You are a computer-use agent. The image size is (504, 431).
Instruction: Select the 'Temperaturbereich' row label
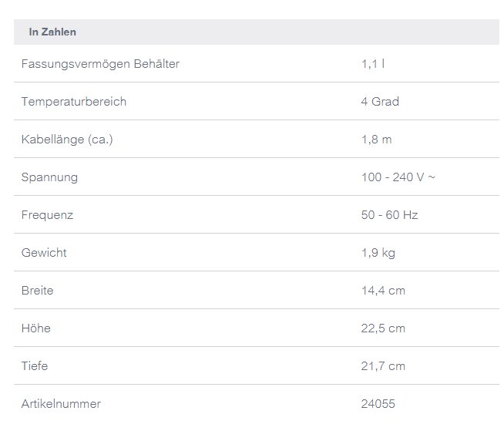[74, 102]
